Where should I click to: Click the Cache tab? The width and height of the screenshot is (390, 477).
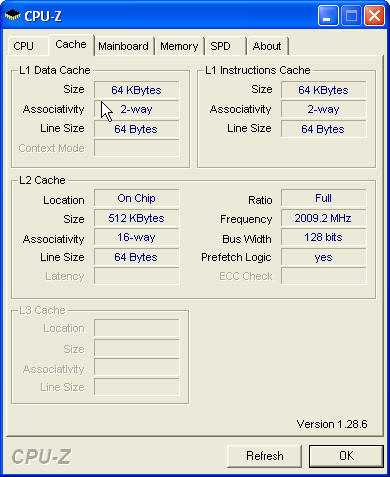[x=71, y=45]
